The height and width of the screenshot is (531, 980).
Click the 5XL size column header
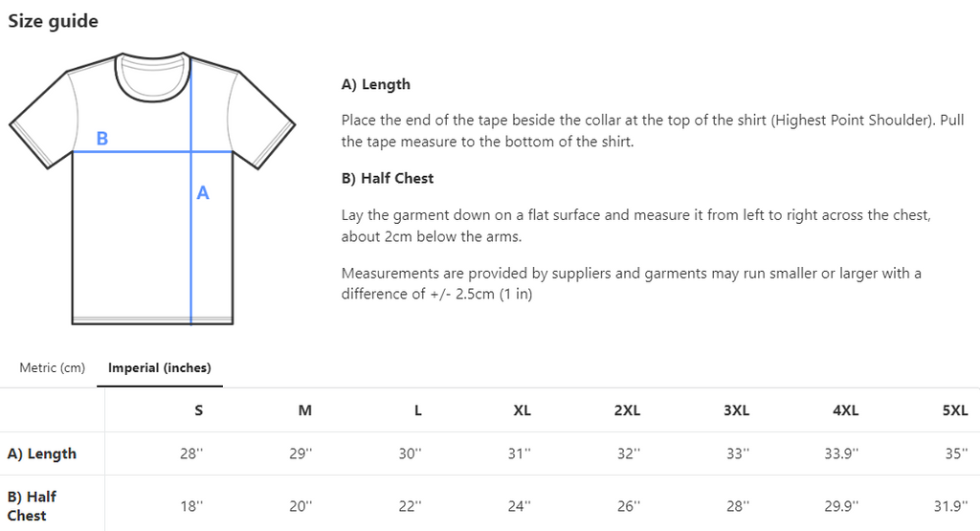pos(955,410)
